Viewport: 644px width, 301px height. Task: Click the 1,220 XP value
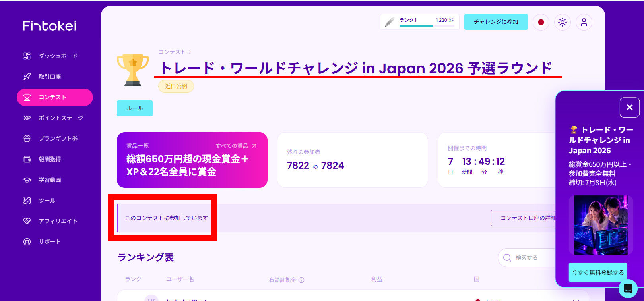pos(445,20)
